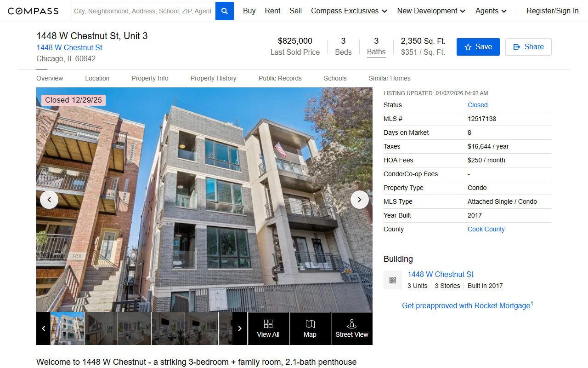Save this listing with the star button
Viewport: 588px width, 368px height.
[x=478, y=47]
